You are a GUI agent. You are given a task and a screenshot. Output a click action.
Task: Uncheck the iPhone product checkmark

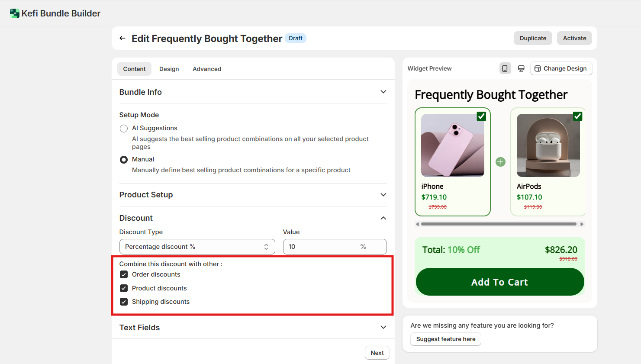(481, 116)
